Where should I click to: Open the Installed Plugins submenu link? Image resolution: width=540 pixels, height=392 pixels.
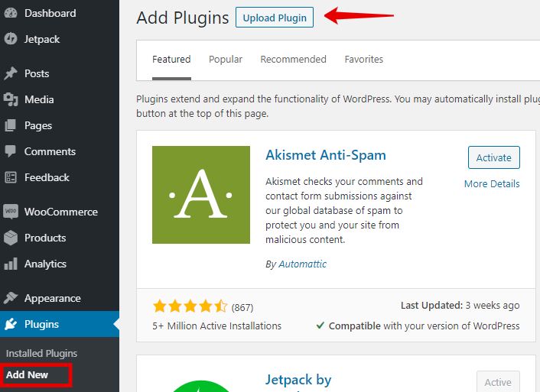pos(41,354)
